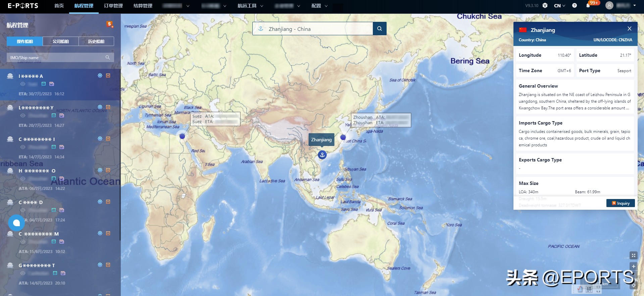Open the 订单管理 menu item

[113, 6]
